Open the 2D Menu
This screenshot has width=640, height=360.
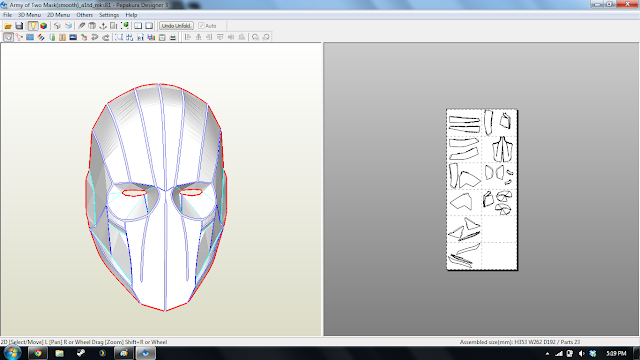tap(58, 15)
